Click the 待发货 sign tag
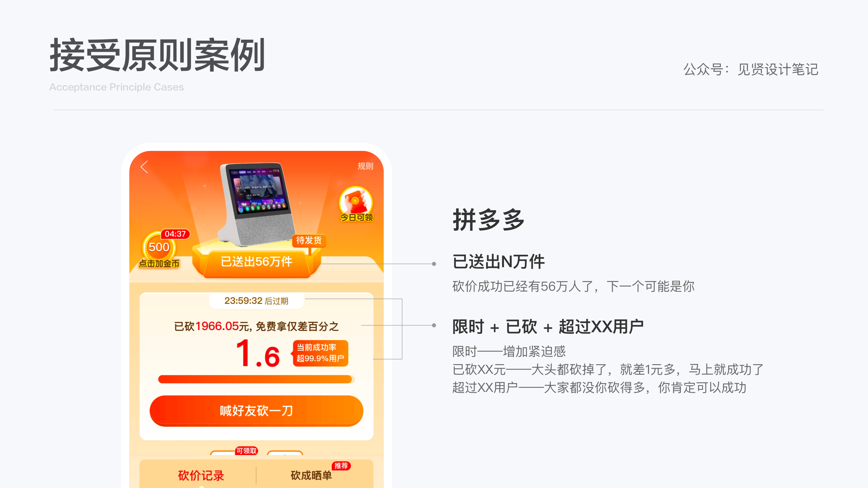Image resolution: width=868 pixels, height=488 pixels. click(x=309, y=240)
